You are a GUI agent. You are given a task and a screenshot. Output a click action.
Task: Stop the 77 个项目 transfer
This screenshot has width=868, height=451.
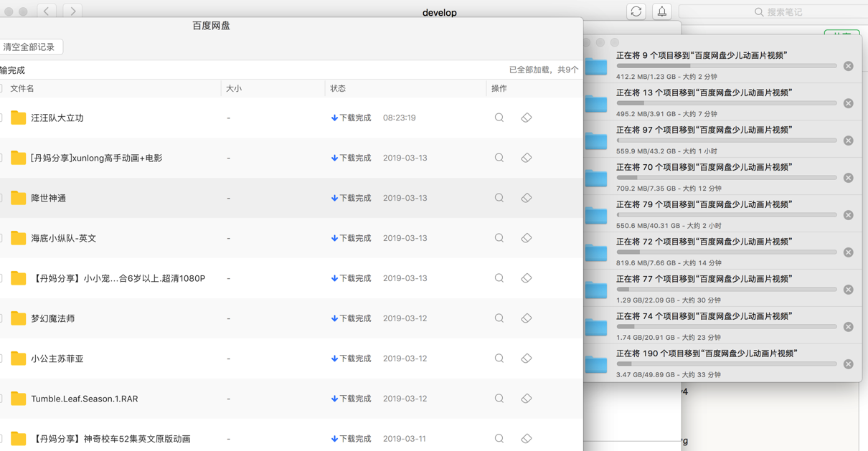pos(849,290)
